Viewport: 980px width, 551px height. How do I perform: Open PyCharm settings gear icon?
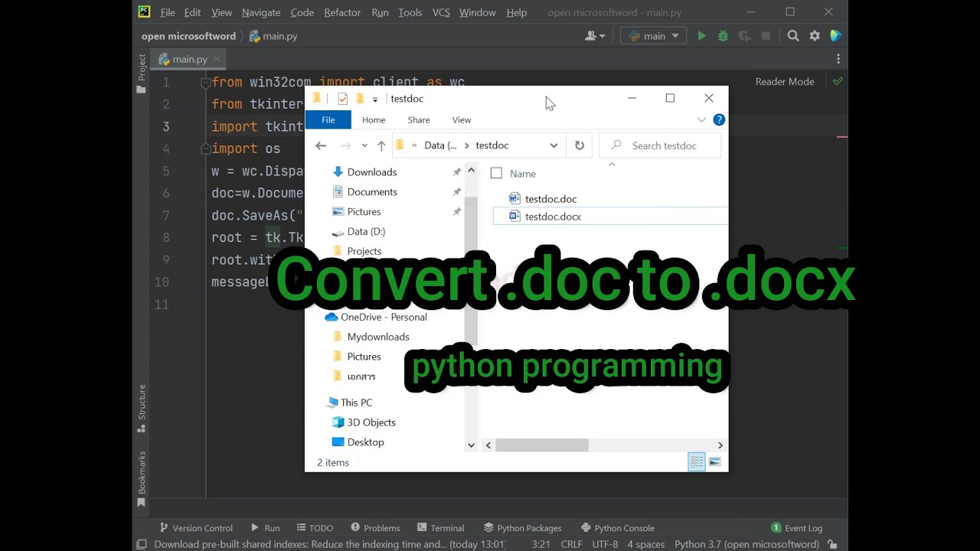(815, 36)
